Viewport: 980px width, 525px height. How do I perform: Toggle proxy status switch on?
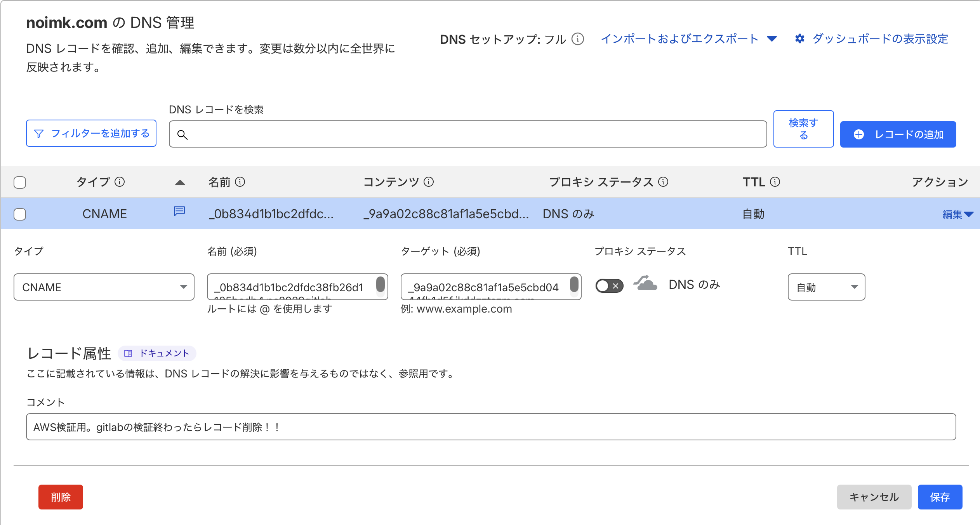(610, 286)
